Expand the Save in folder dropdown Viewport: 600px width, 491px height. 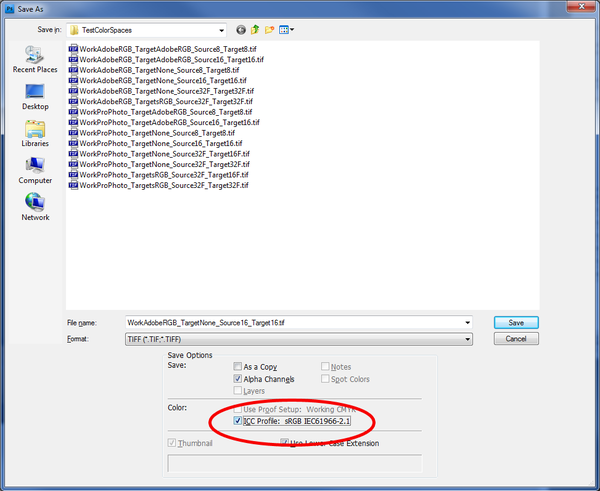coord(219,30)
